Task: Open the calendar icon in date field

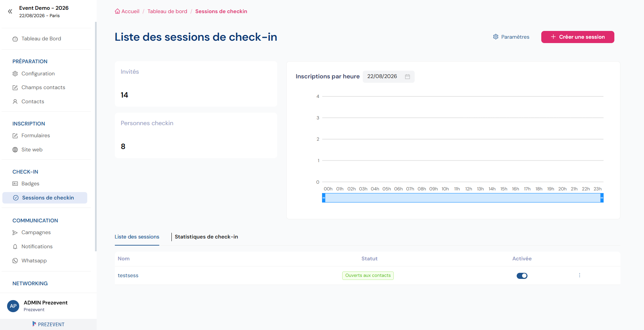Action: tap(407, 77)
